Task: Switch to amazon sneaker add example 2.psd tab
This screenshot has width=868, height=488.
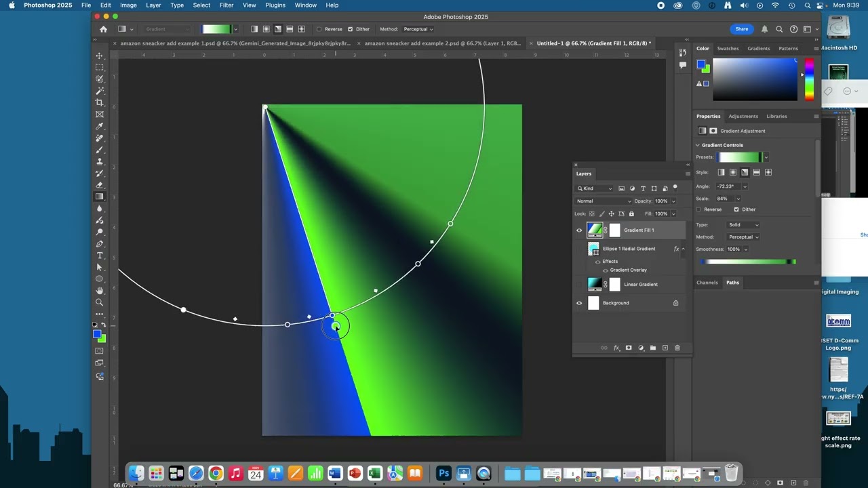Action: pyautogui.click(x=443, y=43)
